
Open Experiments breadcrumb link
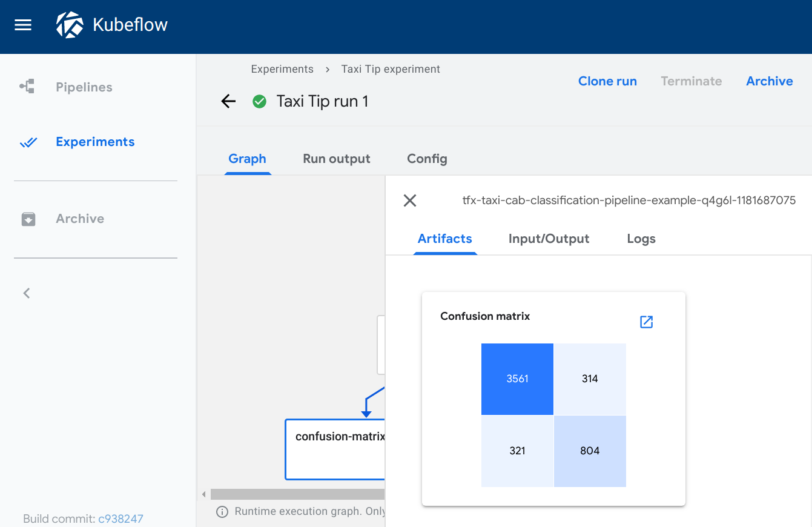pyautogui.click(x=282, y=69)
